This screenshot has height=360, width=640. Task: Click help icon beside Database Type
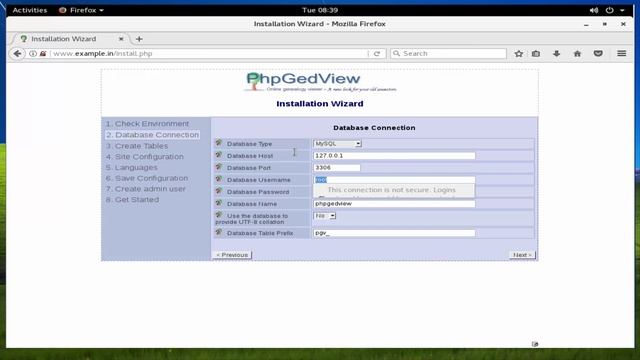tap(219, 143)
